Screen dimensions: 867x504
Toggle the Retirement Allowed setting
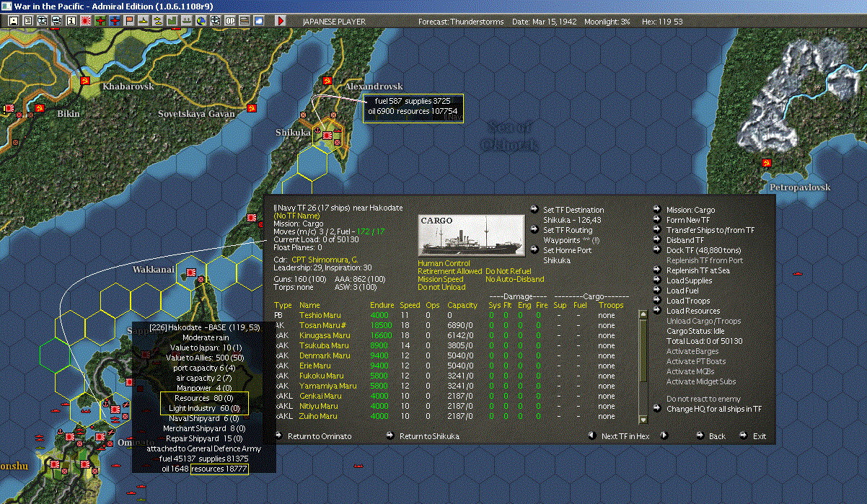point(449,271)
